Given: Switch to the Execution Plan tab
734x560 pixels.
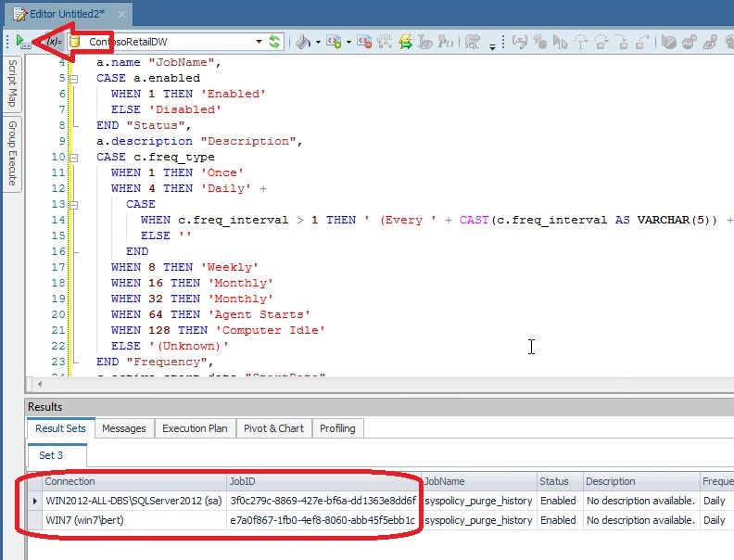Looking at the screenshot, I should (x=195, y=428).
